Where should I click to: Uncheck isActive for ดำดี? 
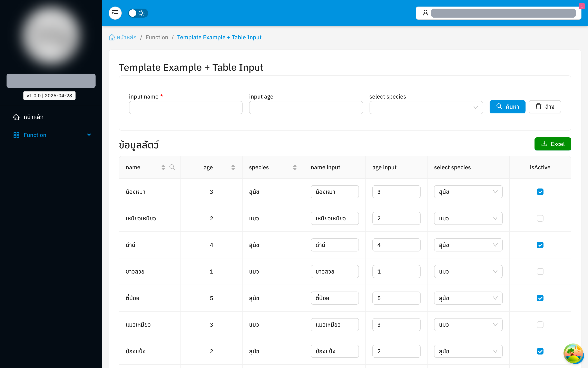(x=540, y=245)
